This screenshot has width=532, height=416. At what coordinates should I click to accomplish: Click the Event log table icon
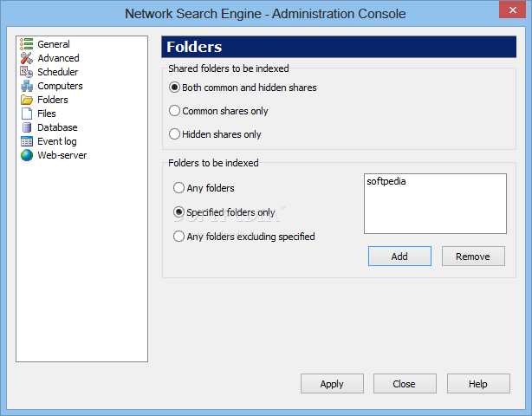coord(27,141)
